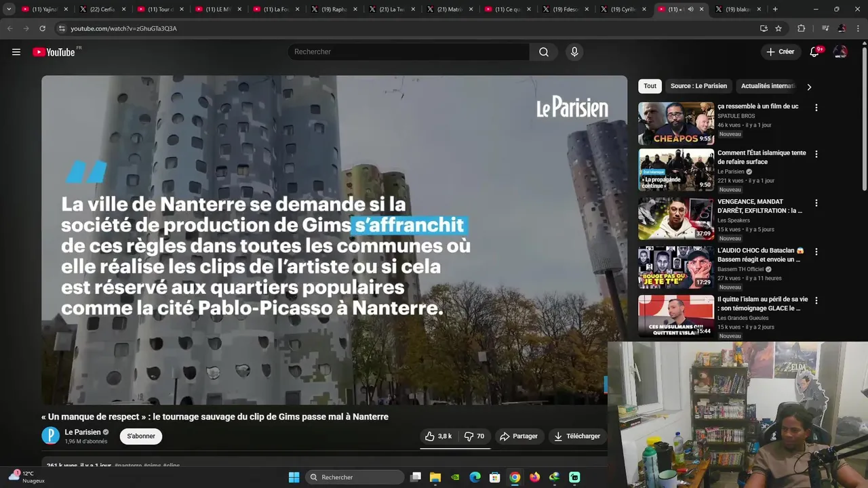Open the 37:09 Les Speakers thumbnail

676,219
